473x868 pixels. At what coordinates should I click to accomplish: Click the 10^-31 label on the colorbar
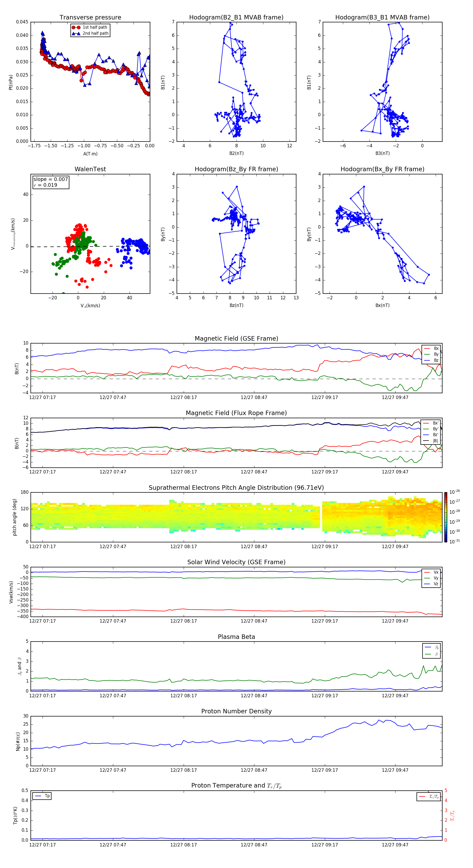[455, 542]
